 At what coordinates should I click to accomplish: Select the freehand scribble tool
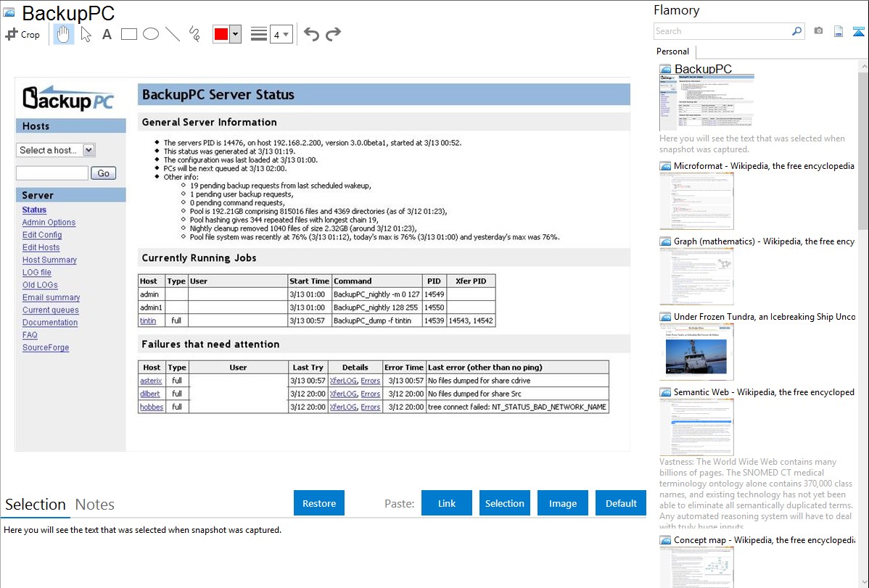point(194,34)
